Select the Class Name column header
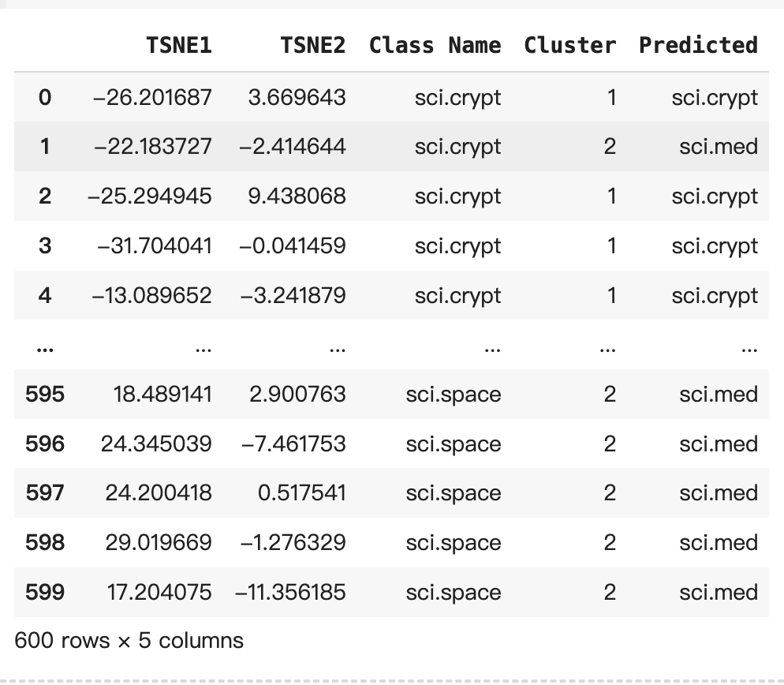This screenshot has height=685, width=784. (x=435, y=45)
